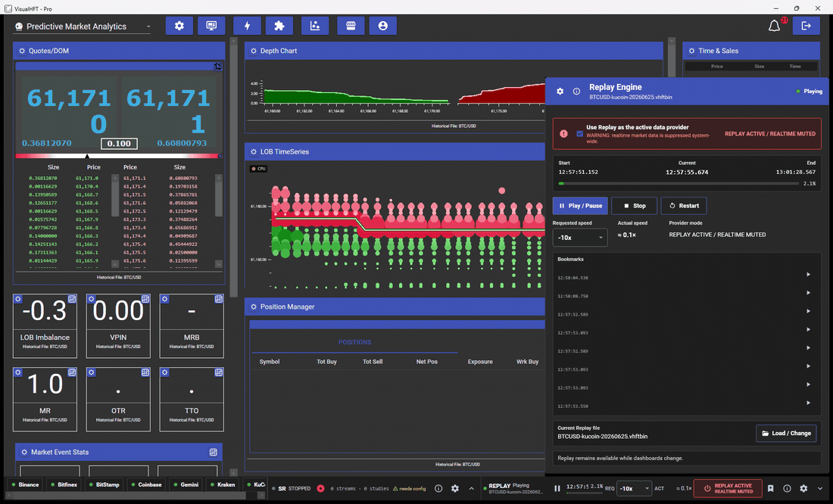Click the logout icon at the top right
The image size is (833, 504).
click(806, 26)
